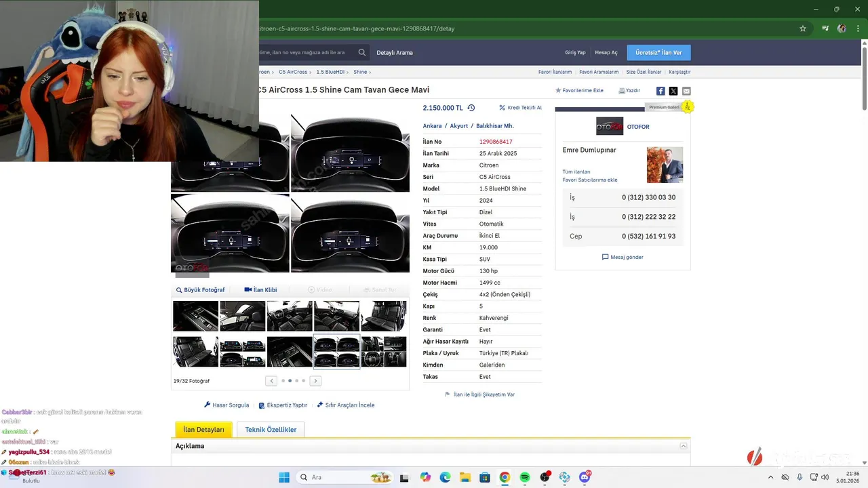Click Hasar Sorgula link
Viewport: 868px width, 488px height.
pos(226,405)
